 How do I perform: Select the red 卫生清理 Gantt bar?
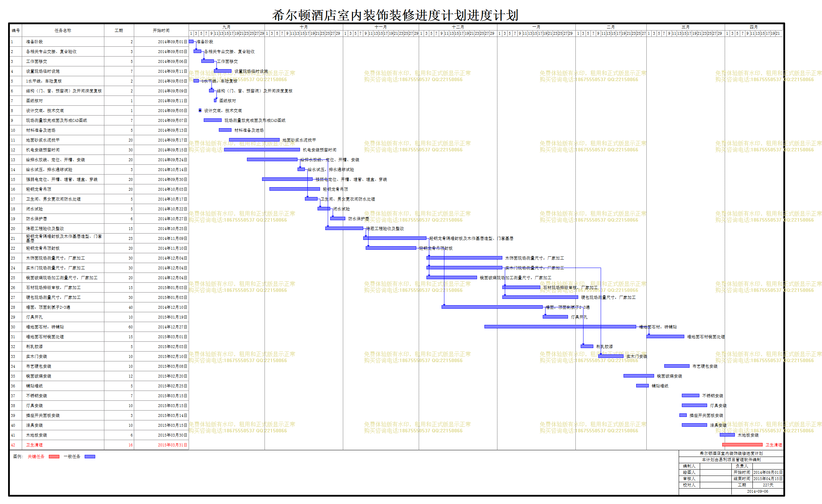tap(742, 445)
